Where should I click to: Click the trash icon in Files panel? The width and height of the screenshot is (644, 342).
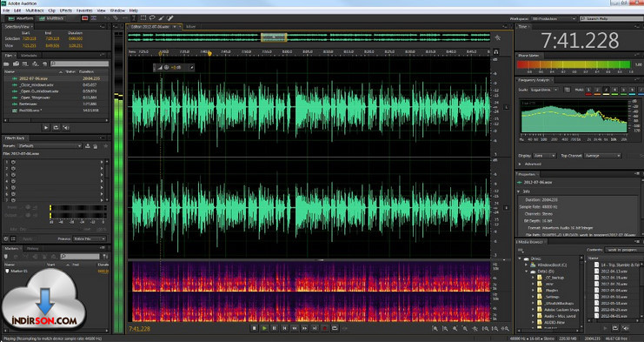click(x=44, y=64)
